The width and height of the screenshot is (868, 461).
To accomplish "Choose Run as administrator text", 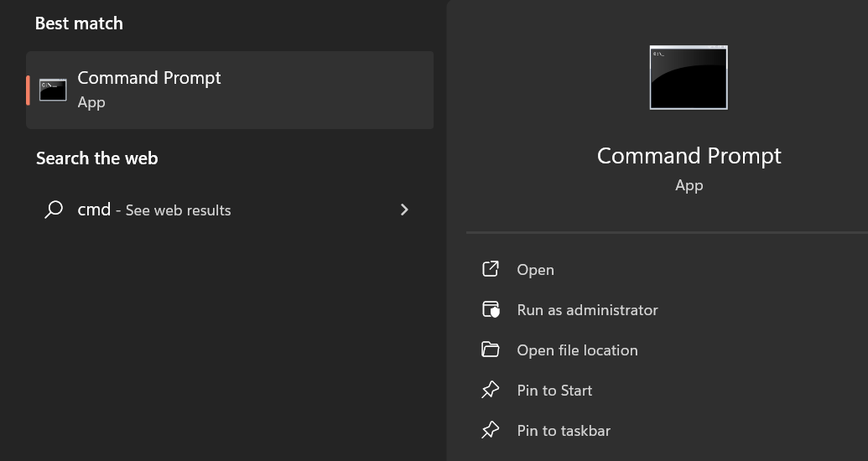I will click(587, 310).
